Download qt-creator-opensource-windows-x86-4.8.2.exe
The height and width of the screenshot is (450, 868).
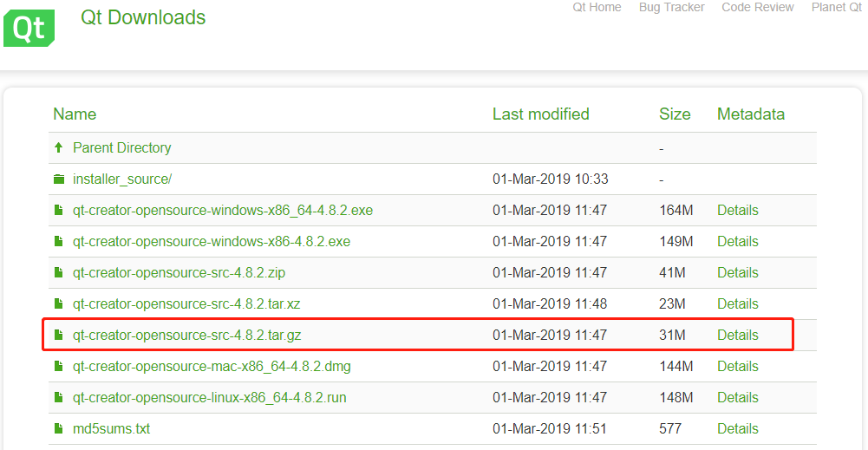coord(212,241)
